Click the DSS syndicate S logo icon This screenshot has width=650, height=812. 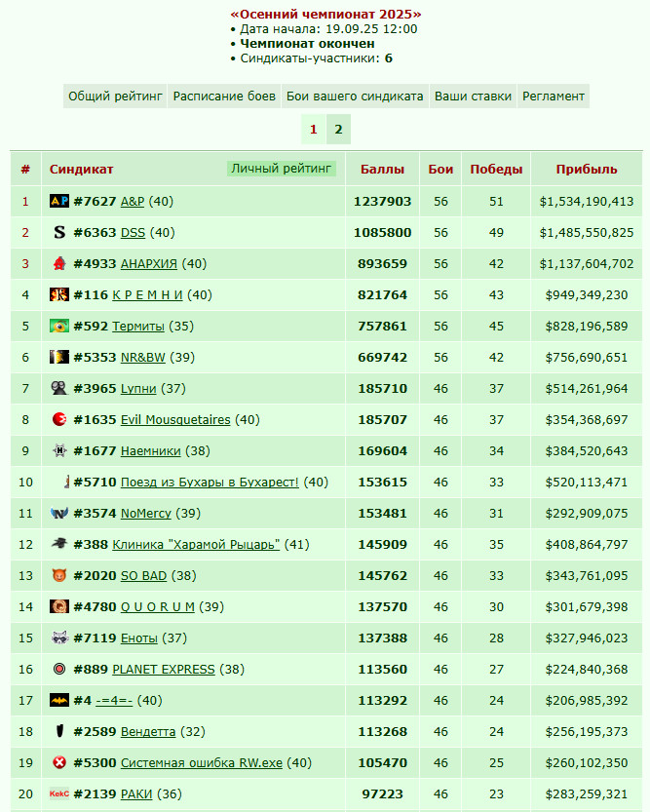pos(59,232)
